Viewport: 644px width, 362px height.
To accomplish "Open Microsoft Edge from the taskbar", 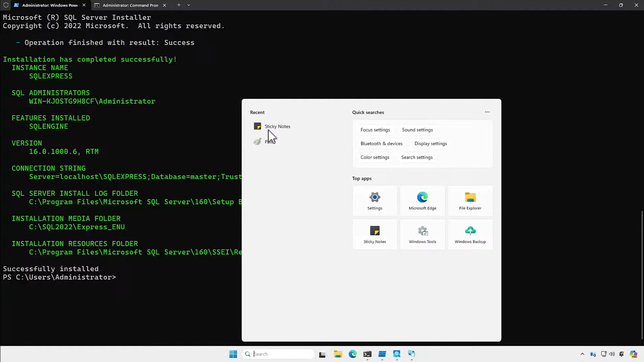I will (353, 354).
